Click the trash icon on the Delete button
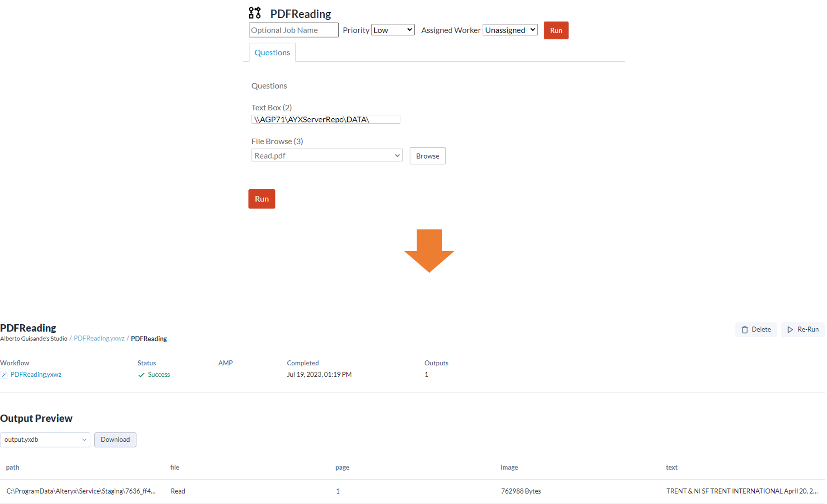The image size is (827, 504). click(x=745, y=330)
